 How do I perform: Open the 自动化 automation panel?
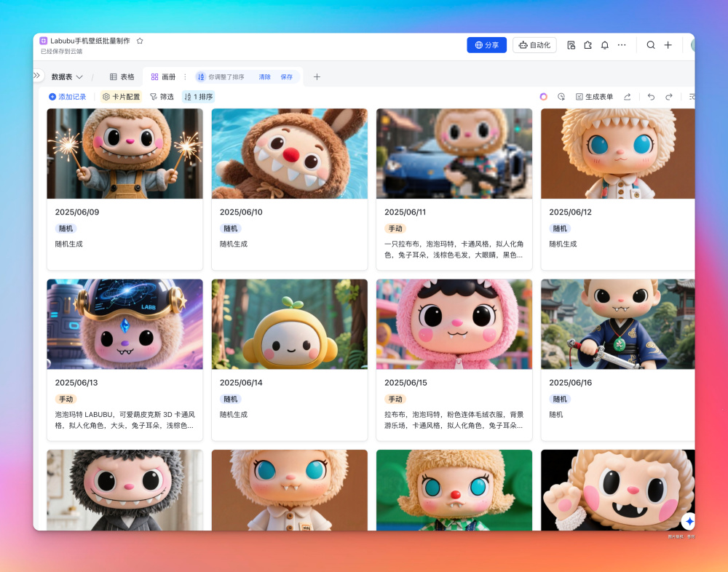(534, 45)
